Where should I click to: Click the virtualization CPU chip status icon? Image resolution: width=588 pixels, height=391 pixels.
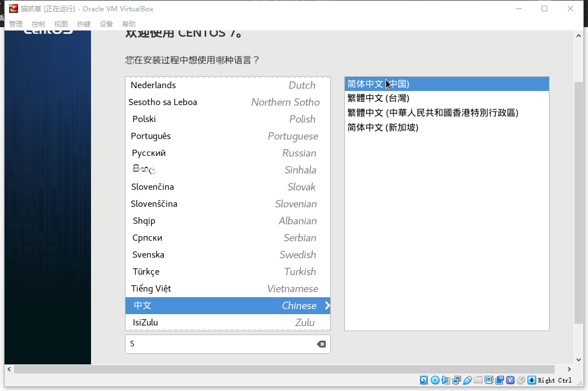click(511, 380)
